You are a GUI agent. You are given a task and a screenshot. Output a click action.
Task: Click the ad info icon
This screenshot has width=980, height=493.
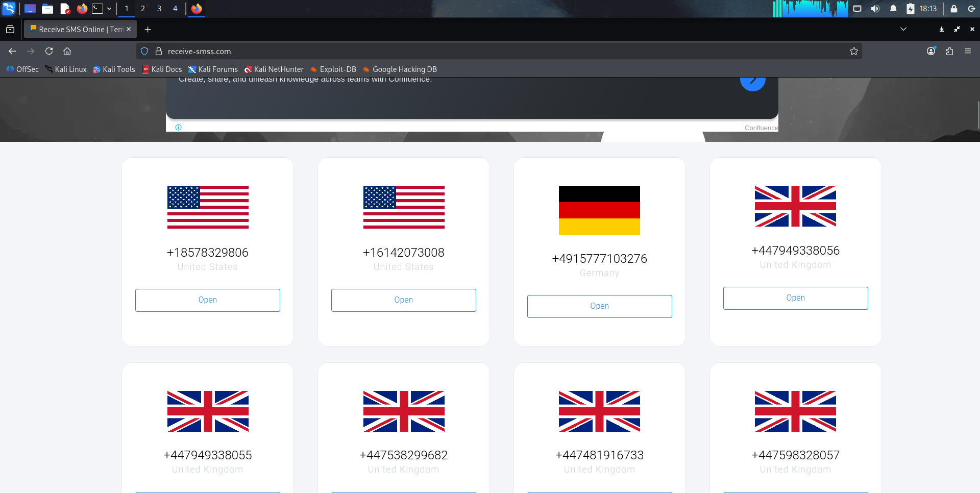[178, 128]
